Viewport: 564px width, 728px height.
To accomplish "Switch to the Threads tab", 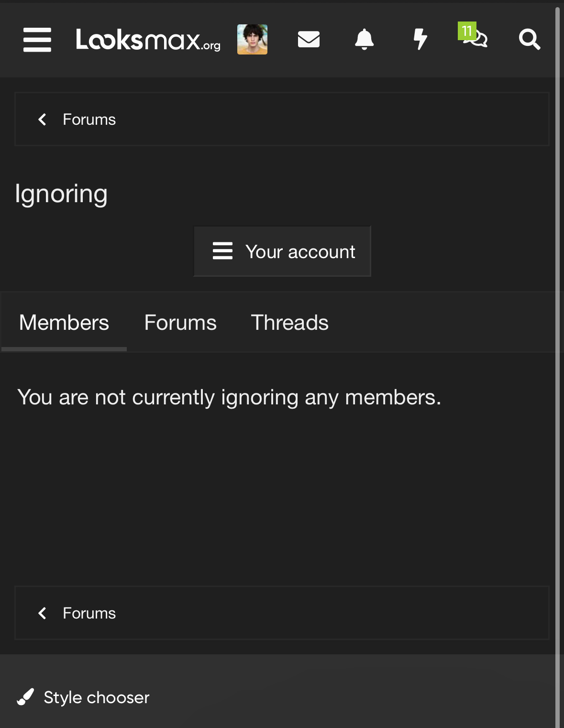I will (x=289, y=323).
